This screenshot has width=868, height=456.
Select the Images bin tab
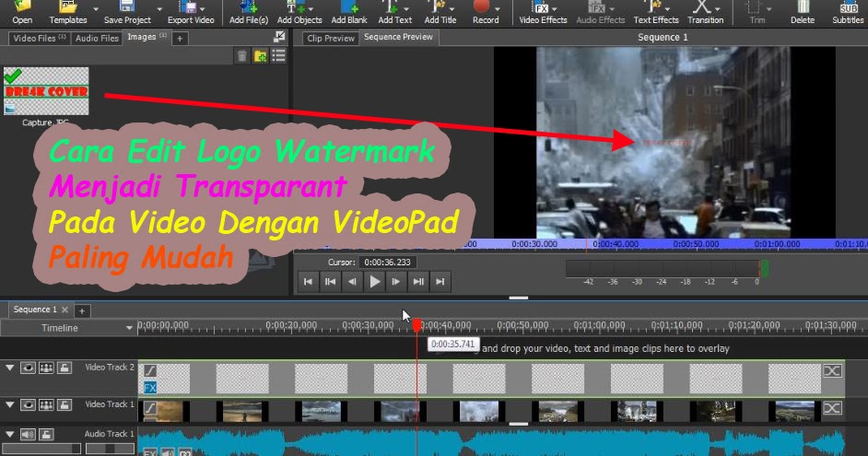pos(147,37)
